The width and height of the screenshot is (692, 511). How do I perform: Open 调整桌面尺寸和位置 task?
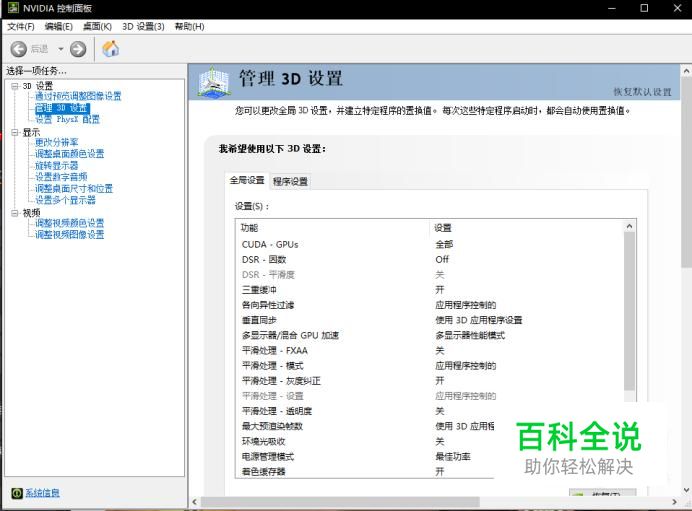tap(74, 188)
